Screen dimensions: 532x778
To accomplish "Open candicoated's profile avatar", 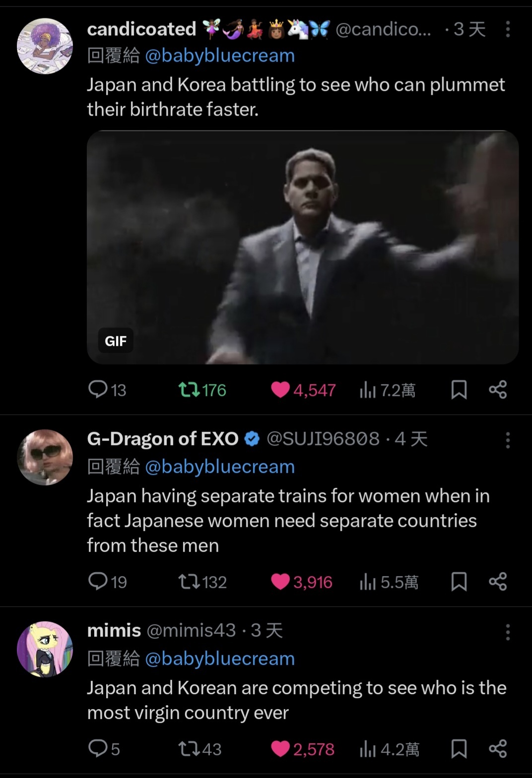I will click(45, 46).
